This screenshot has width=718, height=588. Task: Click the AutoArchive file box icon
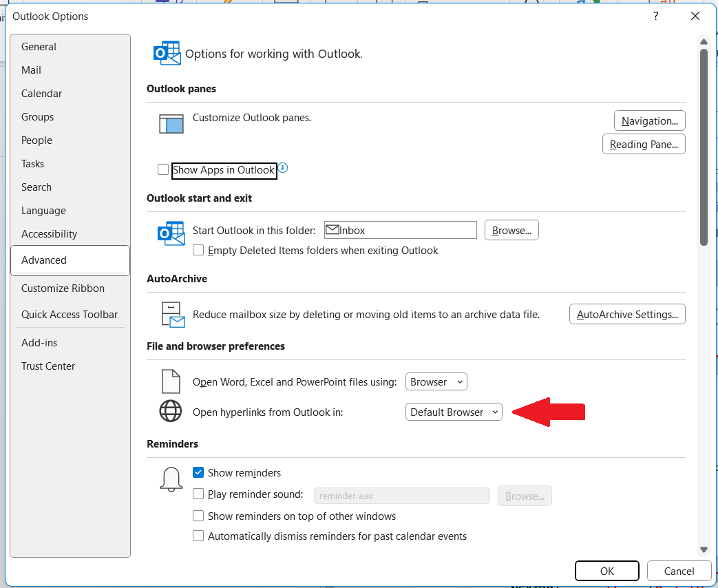[173, 315]
